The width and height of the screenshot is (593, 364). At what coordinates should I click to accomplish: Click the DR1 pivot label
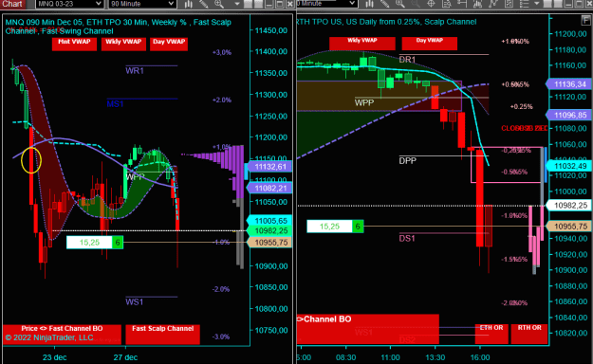[407, 60]
